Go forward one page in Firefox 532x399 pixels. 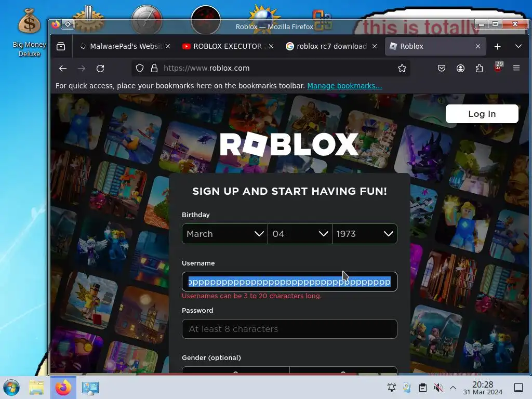pyautogui.click(x=82, y=68)
